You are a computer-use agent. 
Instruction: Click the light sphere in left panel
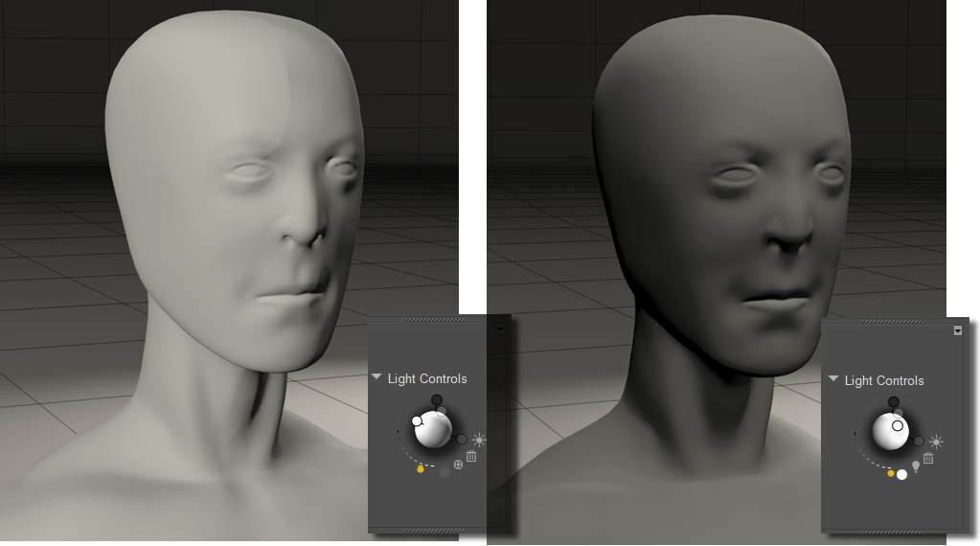pyautogui.click(x=432, y=430)
